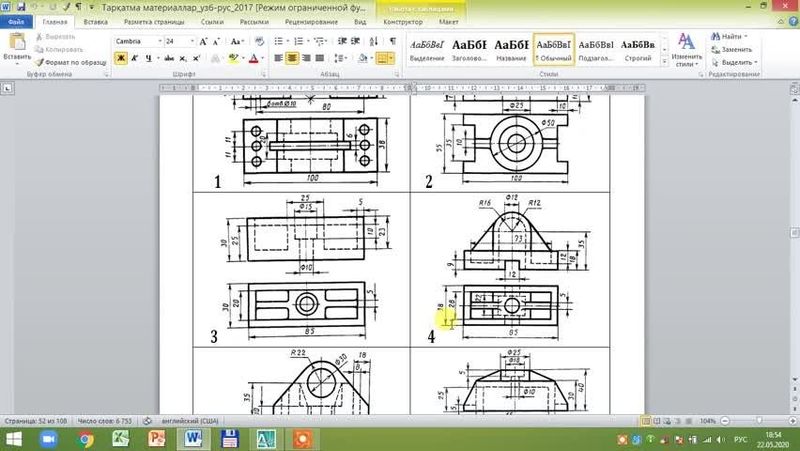This screenshot has height=451, width=800.
Task: Toggle Italic (К) formatting
Action: click(x=135, y=58)
